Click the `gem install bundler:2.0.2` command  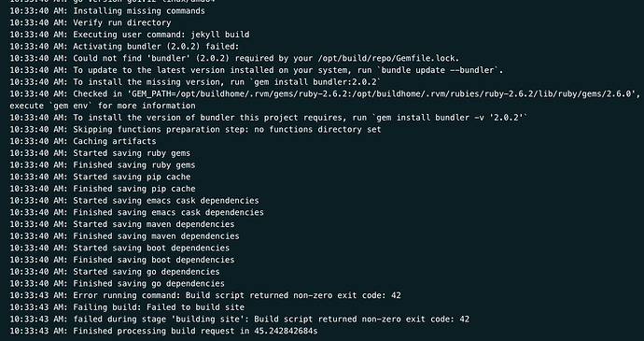click(x=315, y=82)
